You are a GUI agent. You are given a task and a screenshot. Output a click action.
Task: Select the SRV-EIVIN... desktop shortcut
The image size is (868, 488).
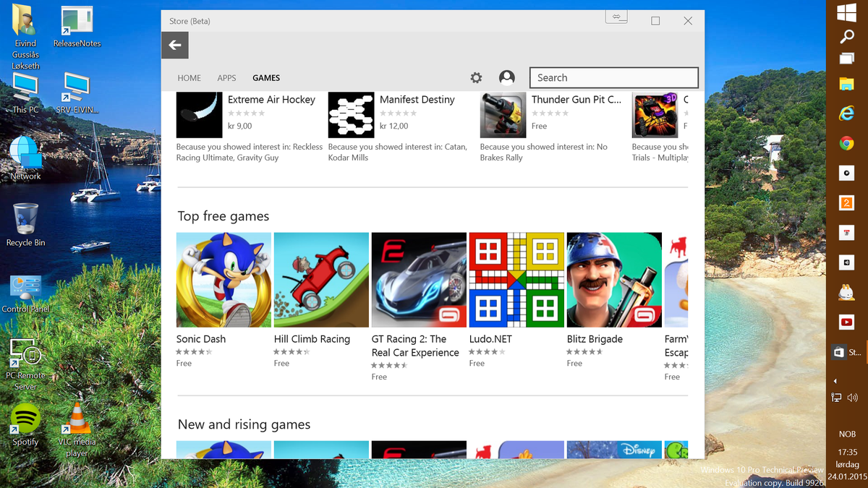click(x=77, y=93)
